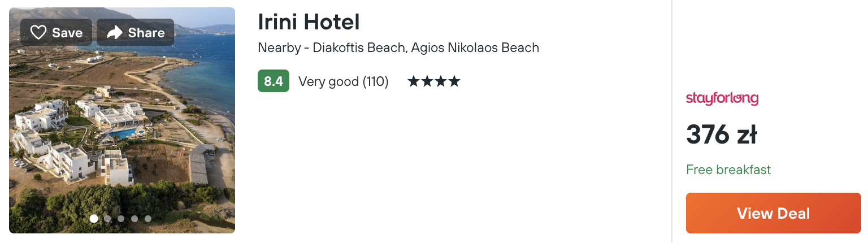868x243 pixels.
Task: Click the Free breakfast label
Action: pyautogui.click(x=728, y=170)
